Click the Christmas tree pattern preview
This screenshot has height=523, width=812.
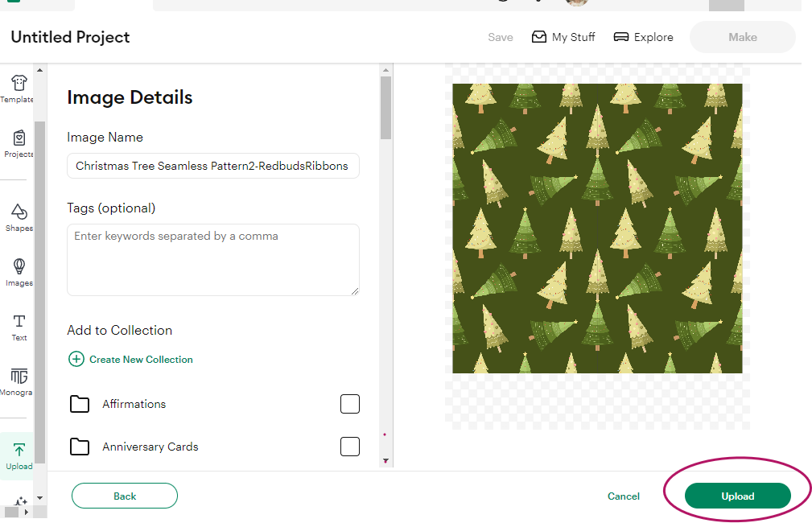596,229
